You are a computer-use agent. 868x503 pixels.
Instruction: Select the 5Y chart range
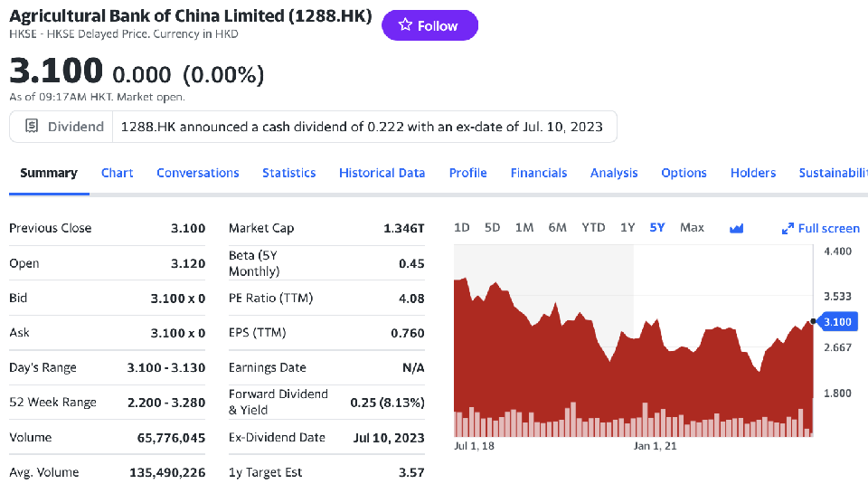[x=657, y=228]
